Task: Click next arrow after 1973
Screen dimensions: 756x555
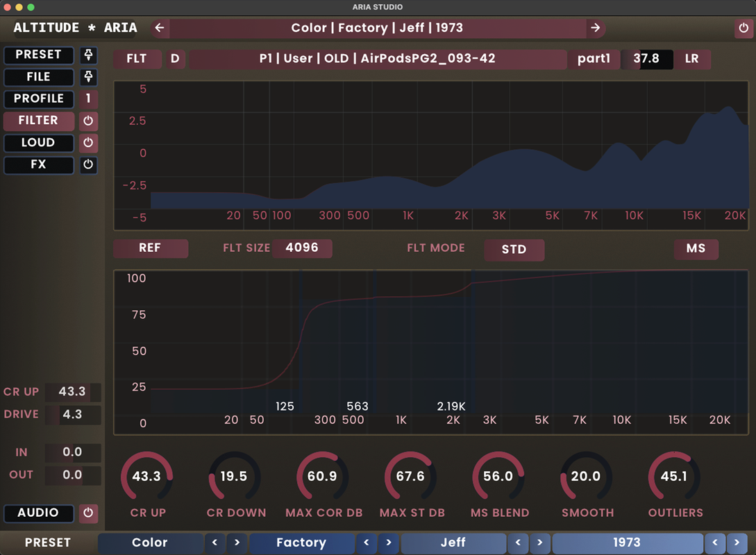Action: point(737,543)
